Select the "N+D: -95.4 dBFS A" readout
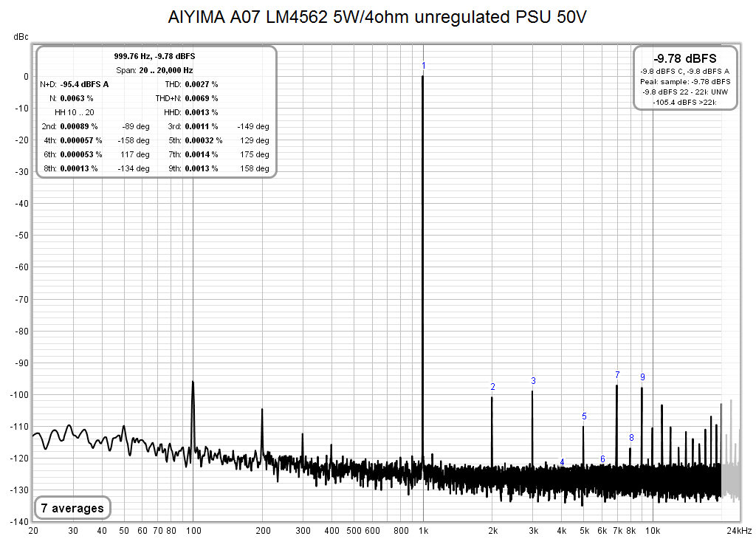 75,84
